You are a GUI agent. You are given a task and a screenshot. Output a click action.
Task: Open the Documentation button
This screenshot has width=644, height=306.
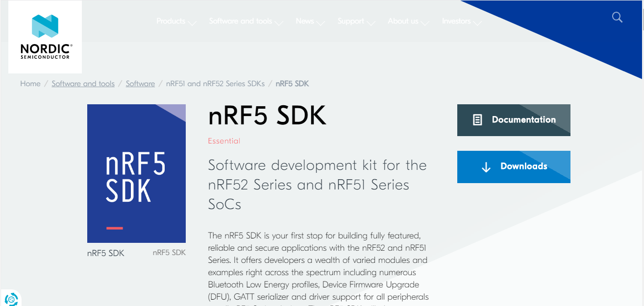(x=514, y=120)
